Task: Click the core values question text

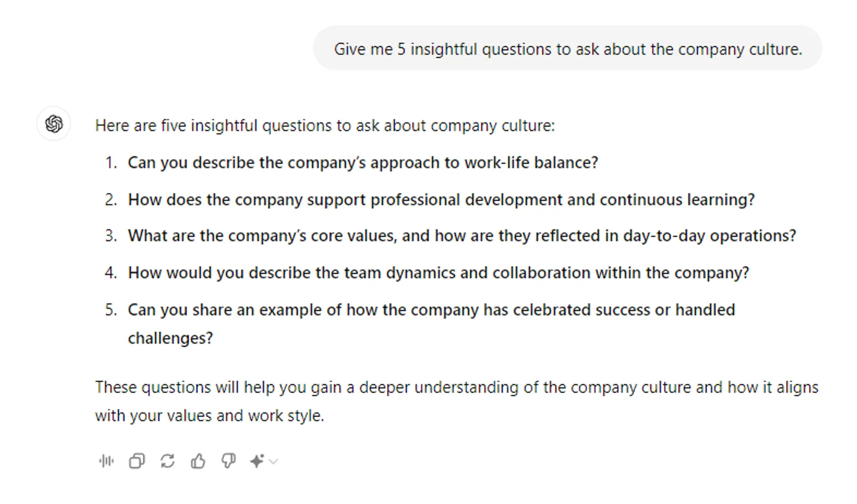Action: point(462,236)
